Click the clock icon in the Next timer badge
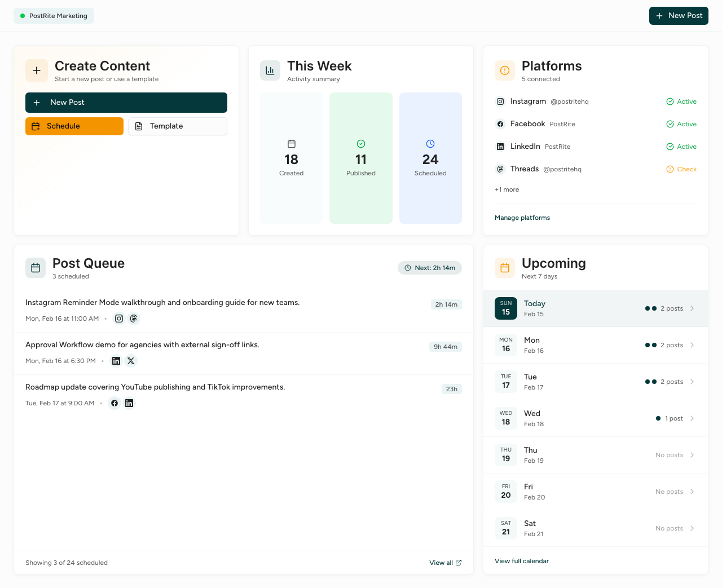722x588 pixels. [x=407, y=268]
